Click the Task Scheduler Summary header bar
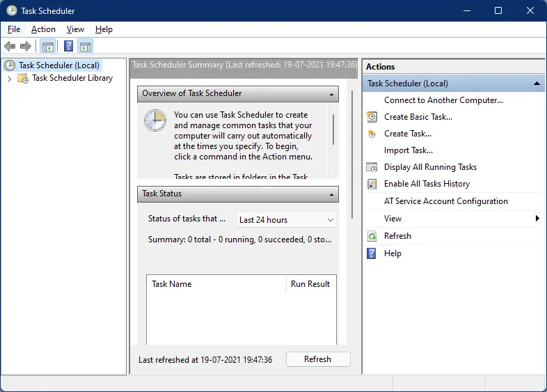 [x=244, y=68]
